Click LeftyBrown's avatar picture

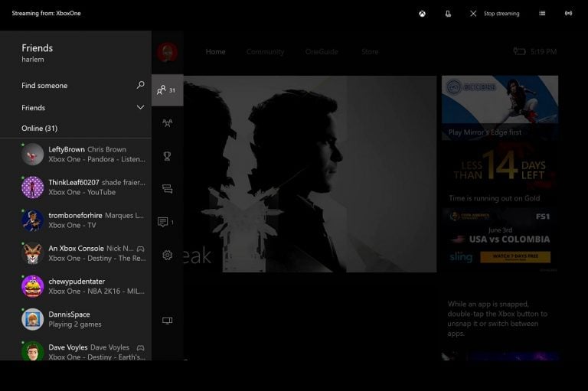pyautogui.click(x=33, y=154)
